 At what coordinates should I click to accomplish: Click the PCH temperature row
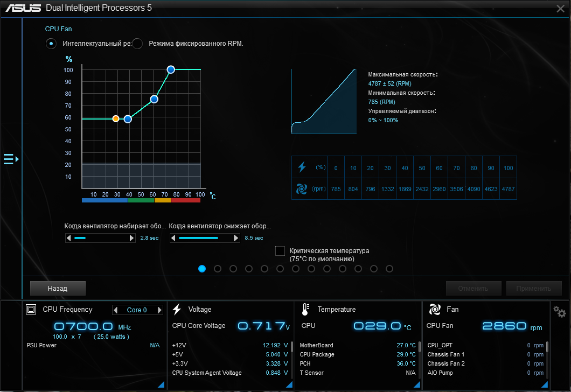358,363
